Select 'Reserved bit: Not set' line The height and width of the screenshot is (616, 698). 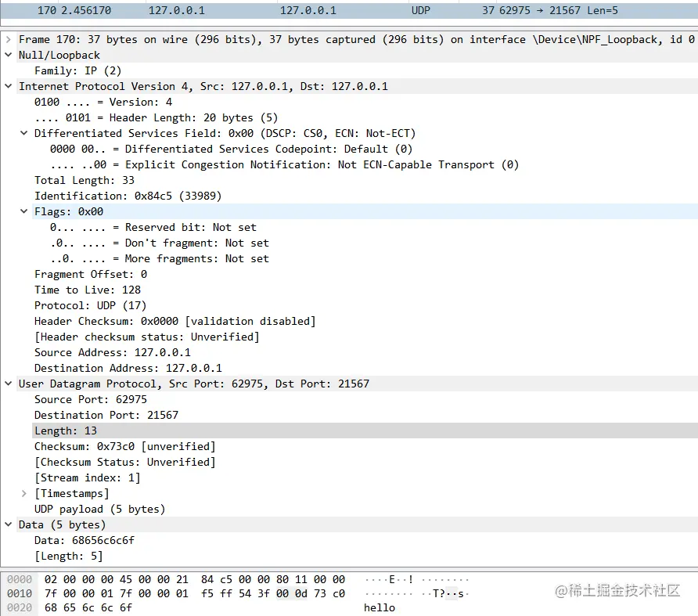point(153,228)
